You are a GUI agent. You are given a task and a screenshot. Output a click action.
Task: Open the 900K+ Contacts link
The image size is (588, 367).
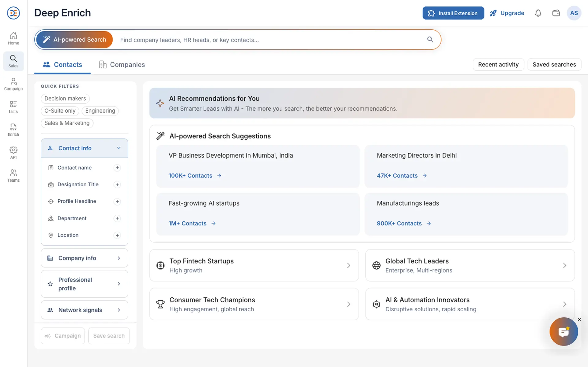(x=404, y=223)
